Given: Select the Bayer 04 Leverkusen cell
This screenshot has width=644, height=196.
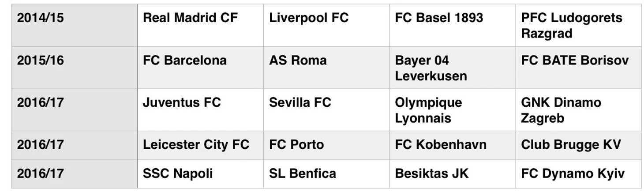Looking at the screenshot, I should click(452, 68).
